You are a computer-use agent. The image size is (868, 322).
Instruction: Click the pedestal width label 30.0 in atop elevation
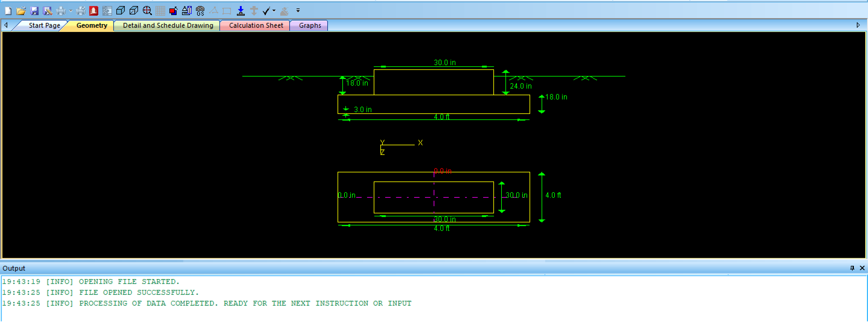445,63
